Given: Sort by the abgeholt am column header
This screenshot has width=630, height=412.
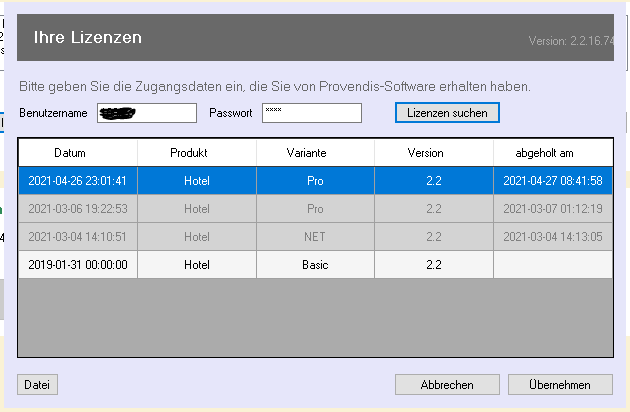Looking at the screenshot, I should (x=551, y=153).
